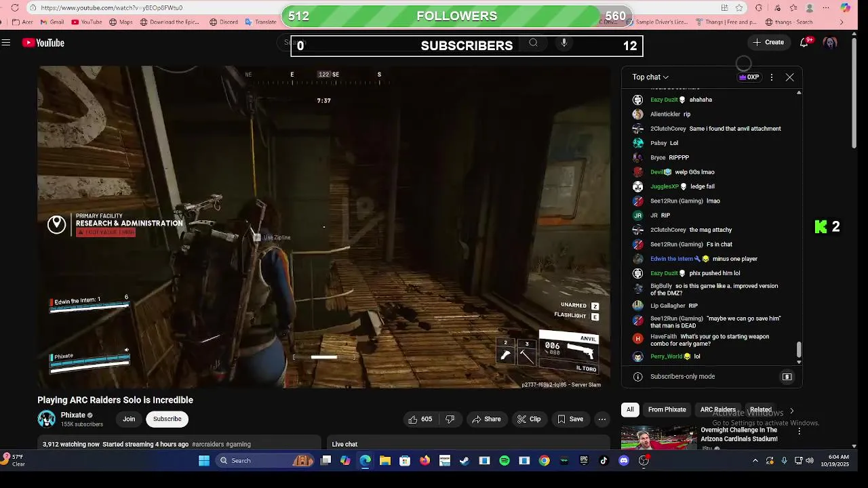Viewport: 868px width, 488px height.
Task: Select the From Phixate chip
Action: [x=667, y=409]
